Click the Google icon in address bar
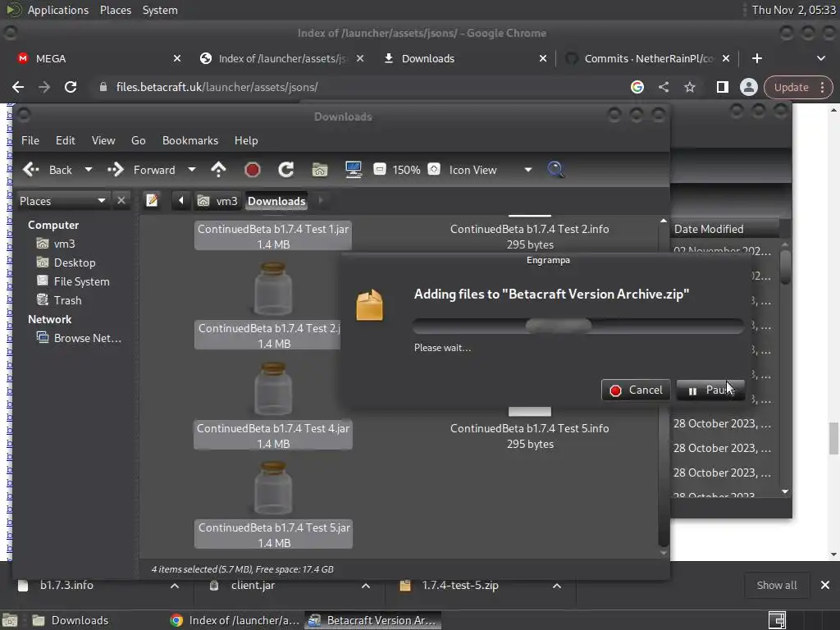The width and height of the screenshot is (840, 630). point(637,87)
